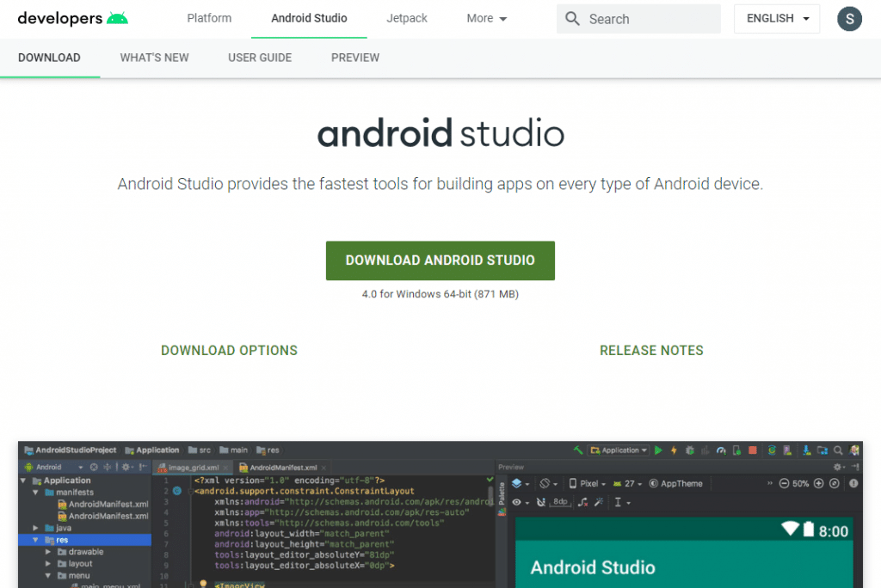881x588 pixels.
Task: Click the project panel locate target icon
Action: pyautogui.click(x=94, y=467)
